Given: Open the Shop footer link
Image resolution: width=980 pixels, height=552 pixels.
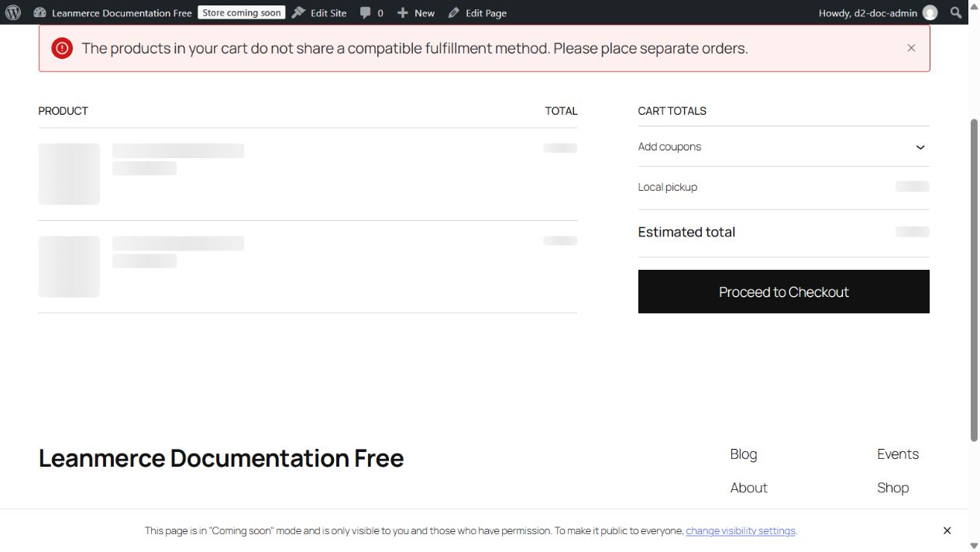Looking at the screenshot, I should tap(892, 488).
